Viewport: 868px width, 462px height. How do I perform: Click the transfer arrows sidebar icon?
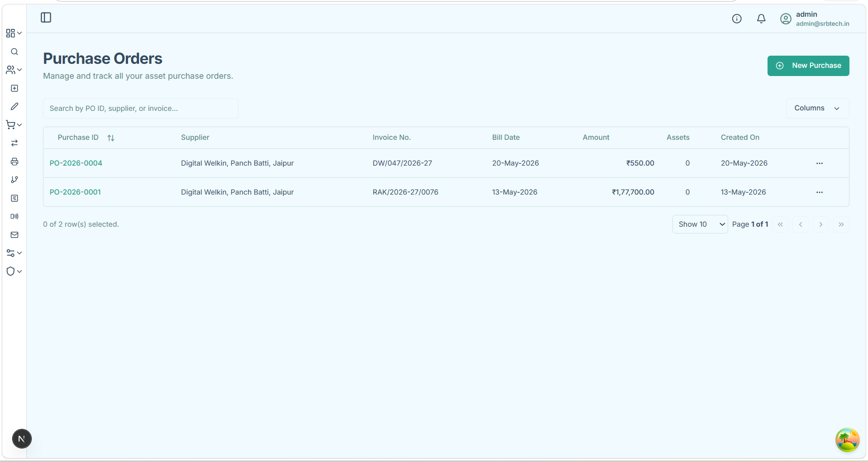pyautogui.click(x=14, y=143)
